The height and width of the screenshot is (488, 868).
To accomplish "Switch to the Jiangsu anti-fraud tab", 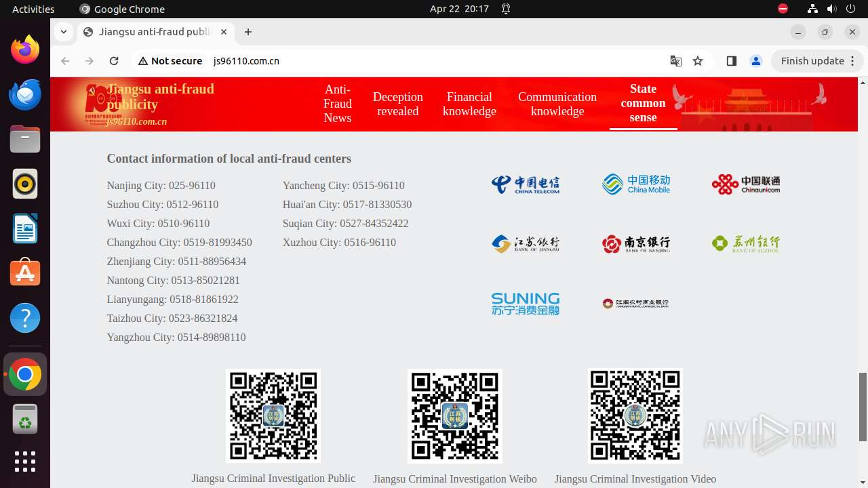I will coord(156,32).
